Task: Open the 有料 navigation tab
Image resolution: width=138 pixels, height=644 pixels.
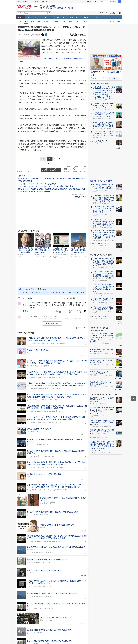Action: pos(95,17)
